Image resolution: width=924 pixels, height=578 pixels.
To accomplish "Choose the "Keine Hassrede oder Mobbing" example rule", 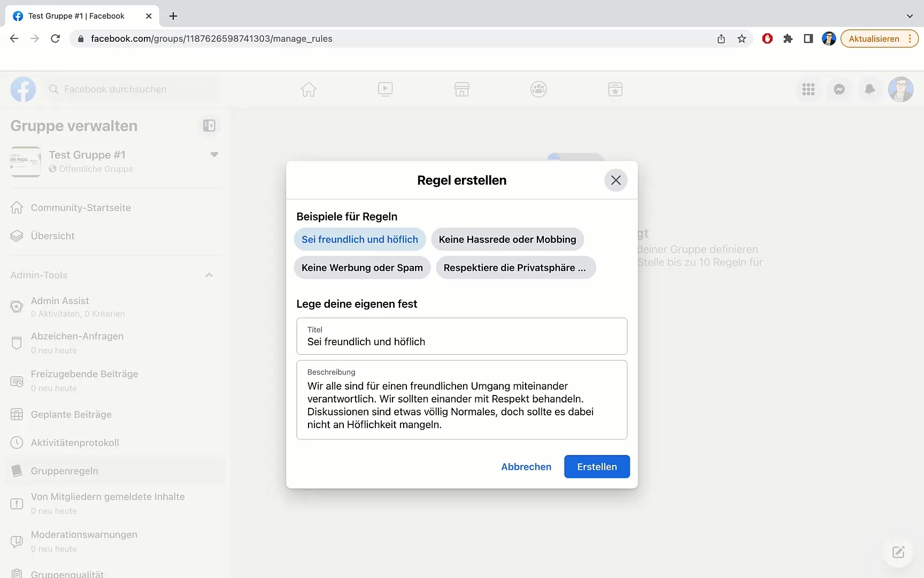I will coord(507,239).
